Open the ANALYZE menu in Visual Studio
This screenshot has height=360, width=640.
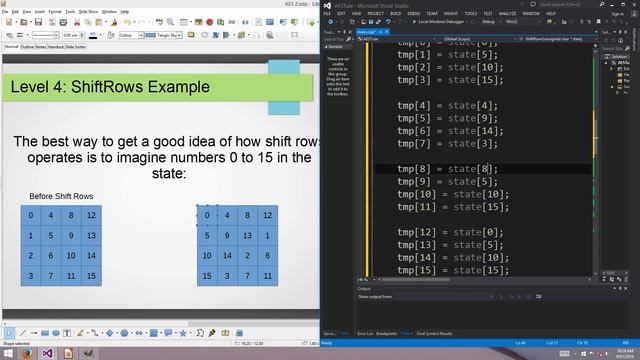[x=507, y=13]
